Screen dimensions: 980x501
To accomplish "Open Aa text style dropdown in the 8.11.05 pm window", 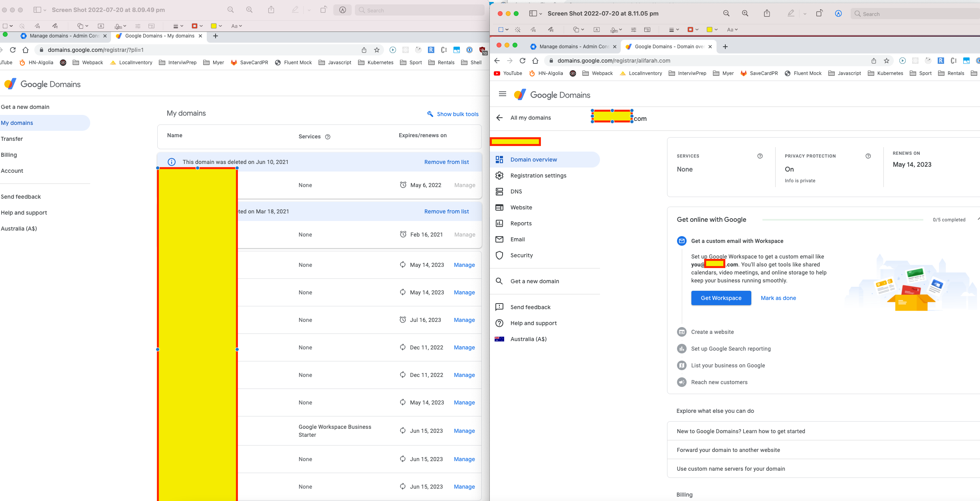I will 732,30.
